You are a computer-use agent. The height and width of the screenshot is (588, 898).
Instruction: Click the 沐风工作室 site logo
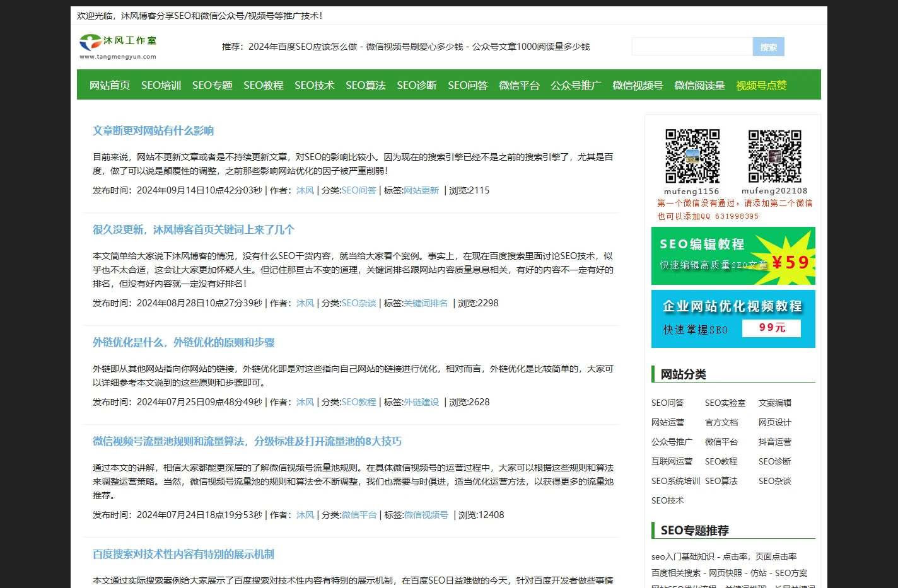(118, 47)
